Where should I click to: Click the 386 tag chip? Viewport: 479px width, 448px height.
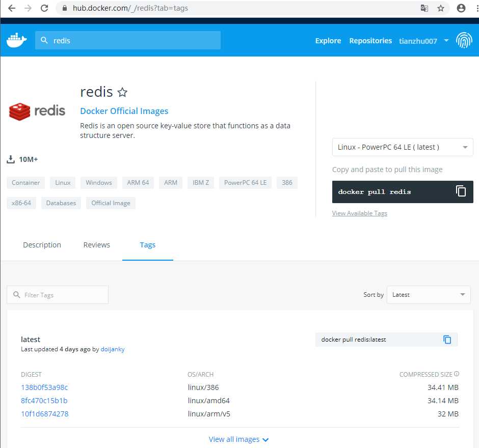click(x=287, y=182)
